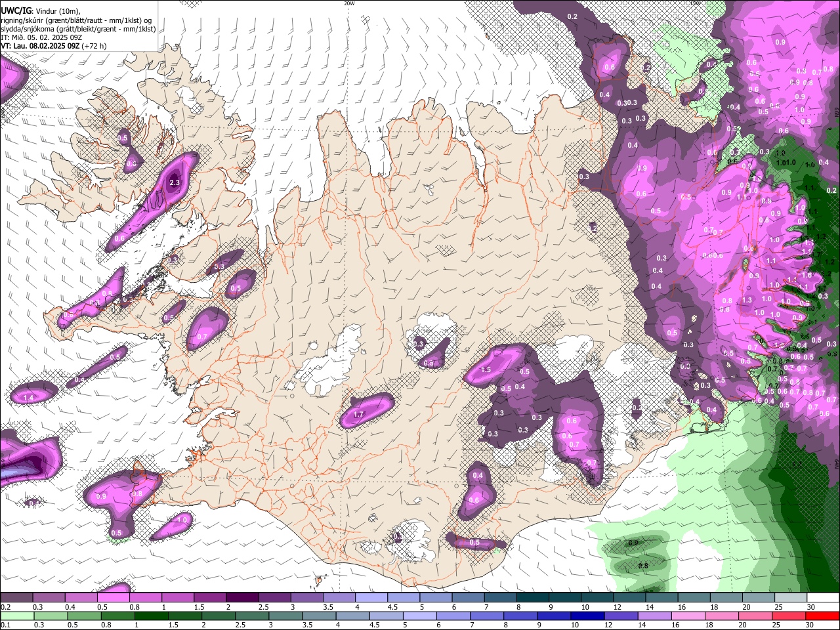Click the 'Vindur (10m)' header text
The image size is (840, 630).
(x=58, y=11)
